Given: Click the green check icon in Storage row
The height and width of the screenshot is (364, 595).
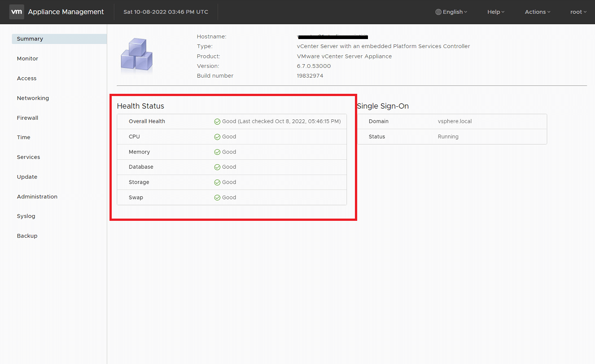Looking at the screenshot, I should pyautogui.click(x=217, y=182).
